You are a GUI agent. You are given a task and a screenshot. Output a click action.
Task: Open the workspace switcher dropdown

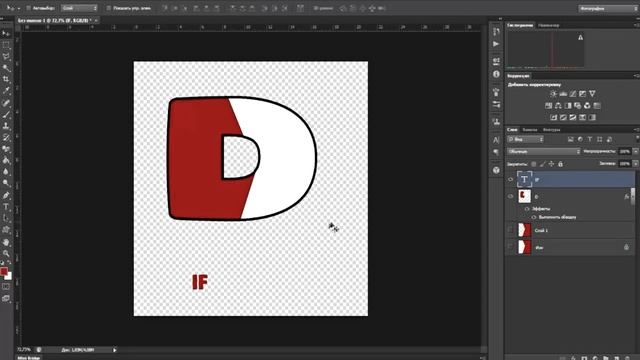607,9
